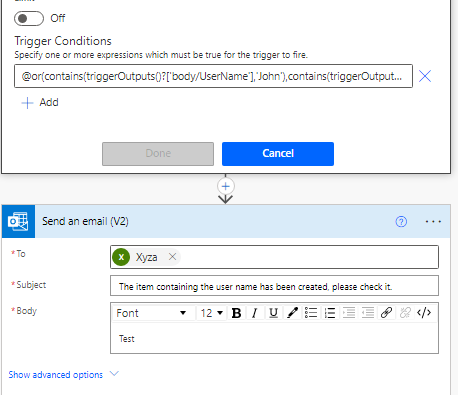Click inside the To recipients field
Image resolution: width=458 pixels, height=395 pixels.
(274, 257)
